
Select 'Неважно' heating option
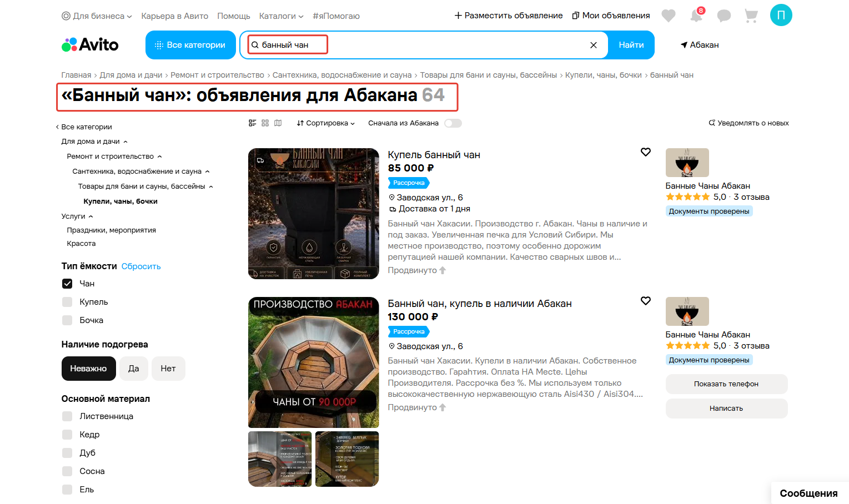88,369
